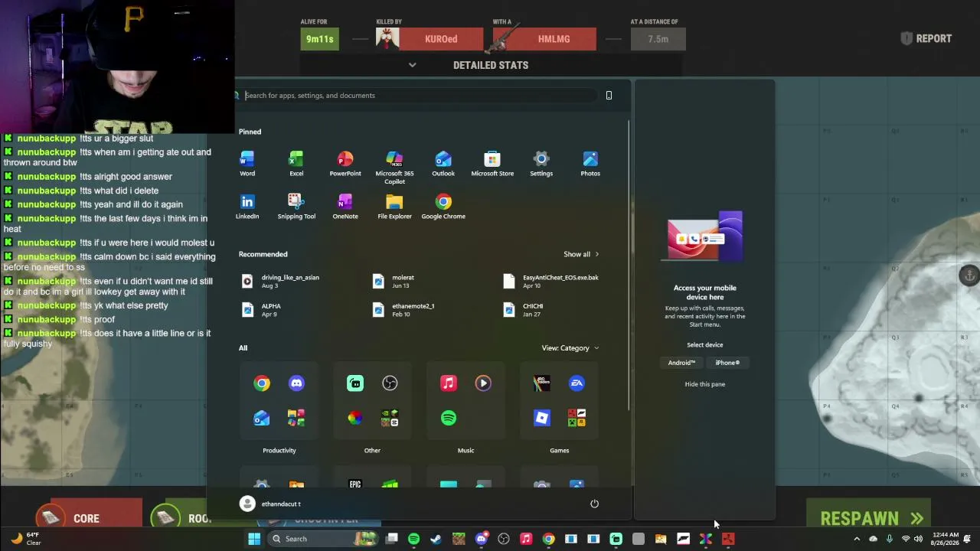Click the REPORT button in the game

click(x=926, y=38)
